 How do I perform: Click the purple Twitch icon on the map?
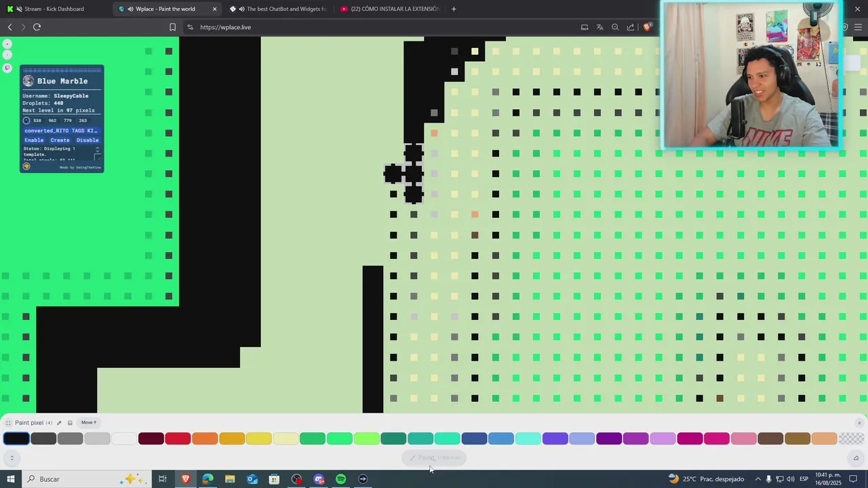[x=7, y=68]
